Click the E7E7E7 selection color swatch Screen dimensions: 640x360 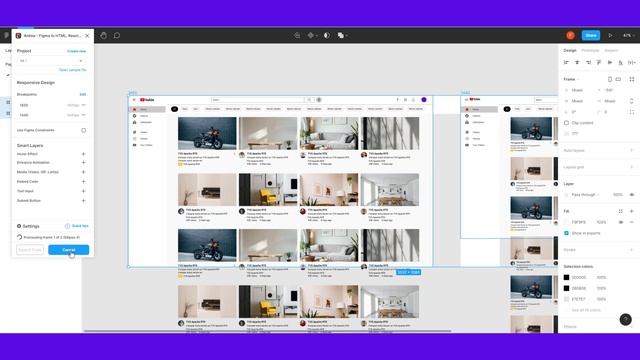567,299
